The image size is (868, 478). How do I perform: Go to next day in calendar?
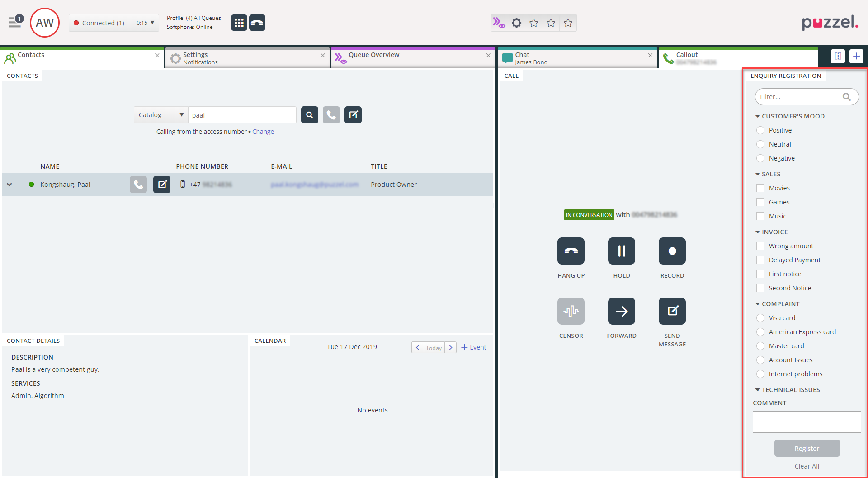[450, 347]
